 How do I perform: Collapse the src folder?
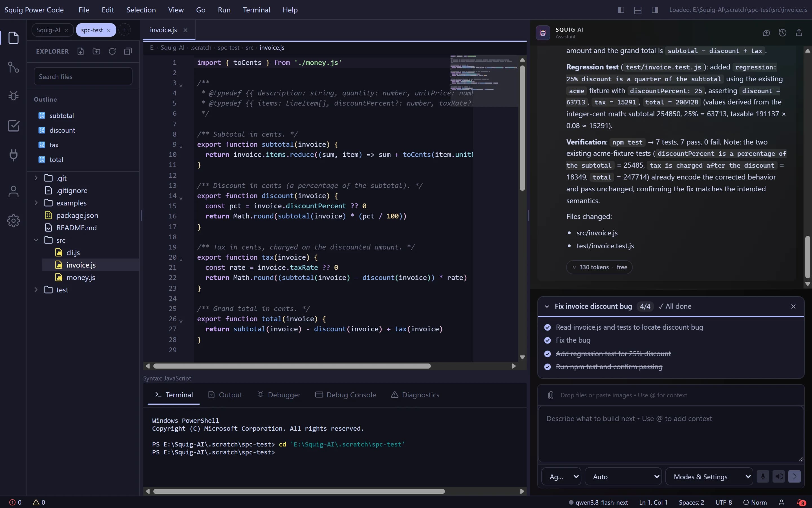pyautogui.click(x=36, y=240)
